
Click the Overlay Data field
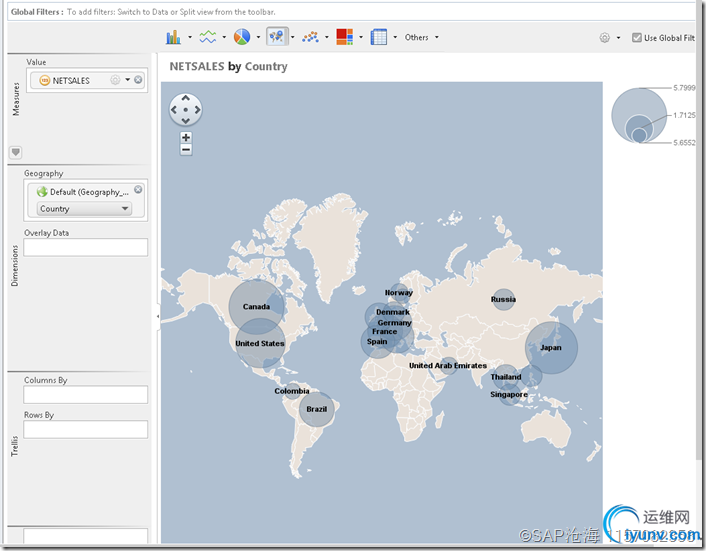[x=86, y=248]
